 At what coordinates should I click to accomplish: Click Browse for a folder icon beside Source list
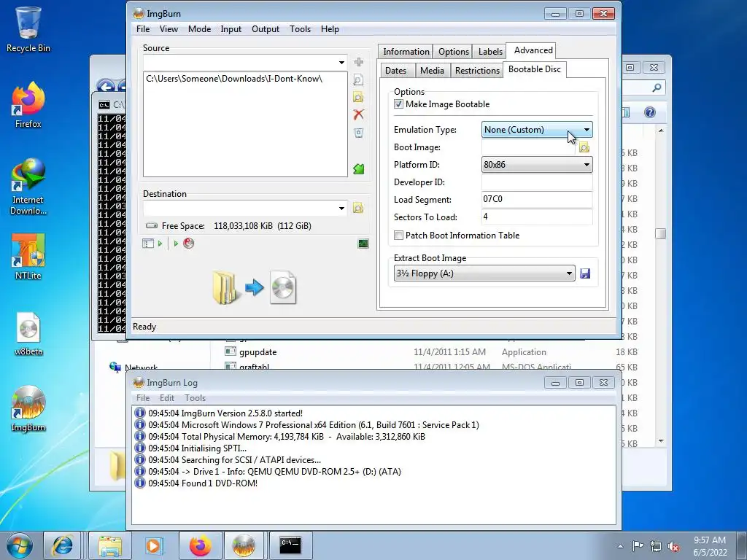tap(358, 97)
